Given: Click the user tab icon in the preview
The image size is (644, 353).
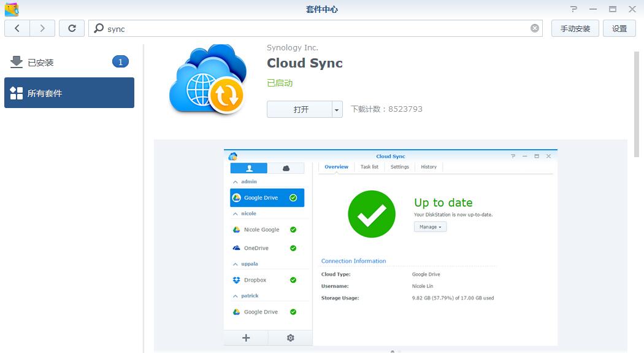Looking at the screenshot, I should (249, 168).
